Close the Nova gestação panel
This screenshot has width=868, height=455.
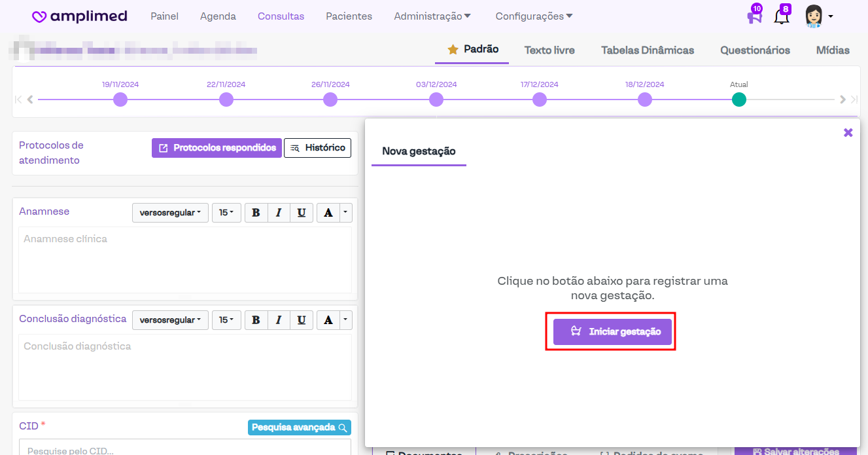pyautogui.click(x=848, y=132)
